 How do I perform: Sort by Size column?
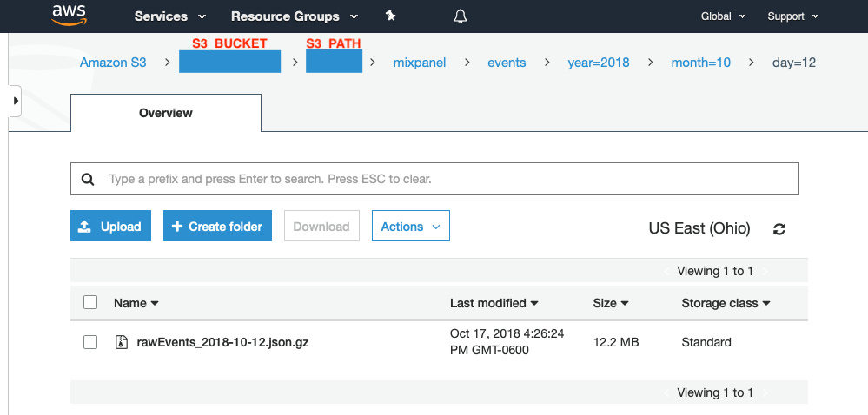(x=610, y=303)
